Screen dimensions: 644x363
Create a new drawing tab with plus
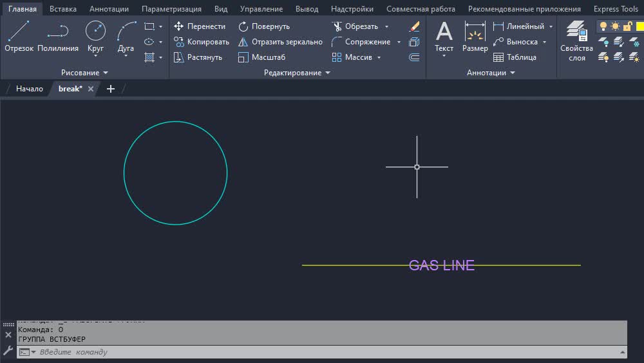pyautogui.click(x=111, y=89)
